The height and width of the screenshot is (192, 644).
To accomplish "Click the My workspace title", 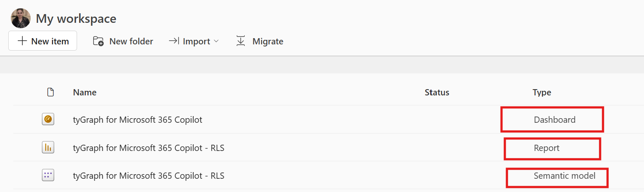I will tap(76, 18).
